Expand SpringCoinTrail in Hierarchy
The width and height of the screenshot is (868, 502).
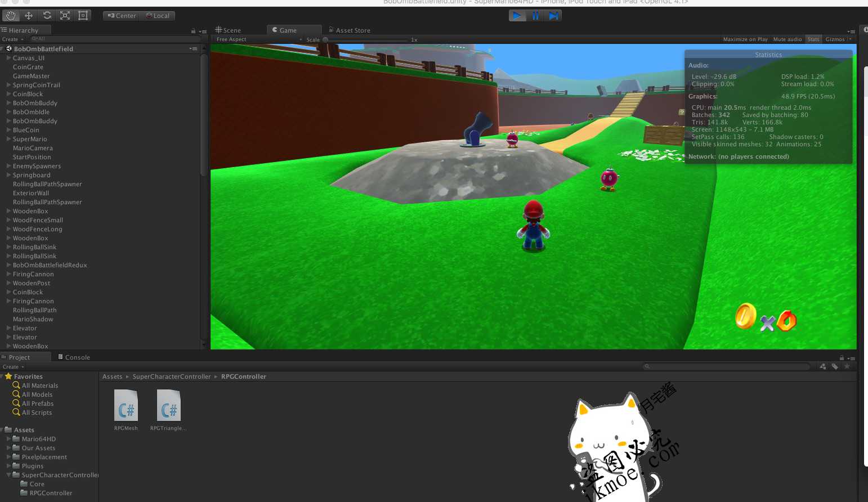(x=8, y=85)
